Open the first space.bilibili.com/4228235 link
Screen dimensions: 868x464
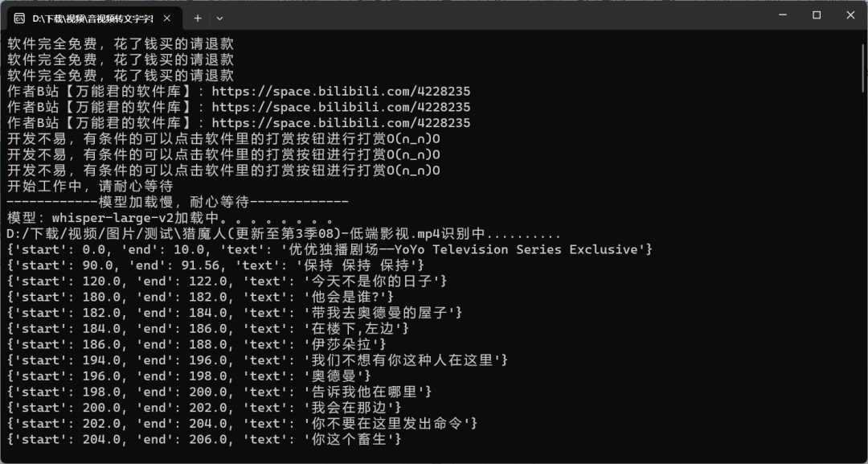coord(341,91)
